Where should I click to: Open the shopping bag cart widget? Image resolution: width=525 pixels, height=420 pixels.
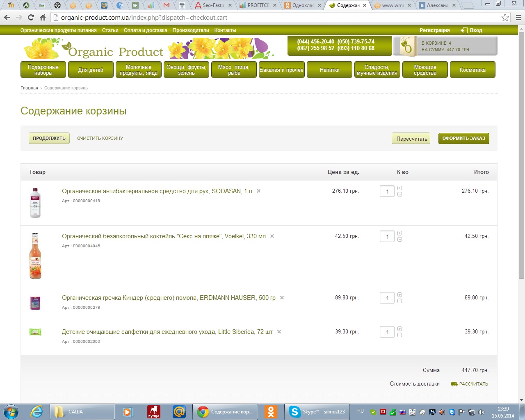click(x=445, y=46)
